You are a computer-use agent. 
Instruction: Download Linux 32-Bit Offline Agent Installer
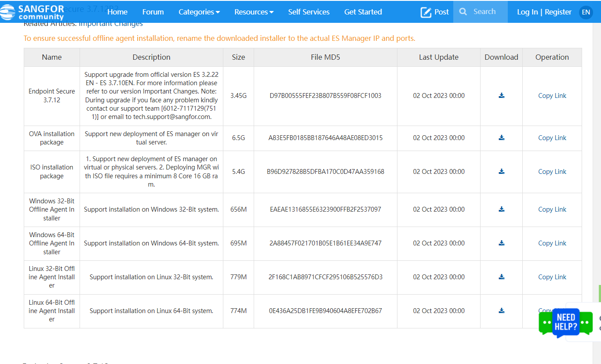click(501, 277)
